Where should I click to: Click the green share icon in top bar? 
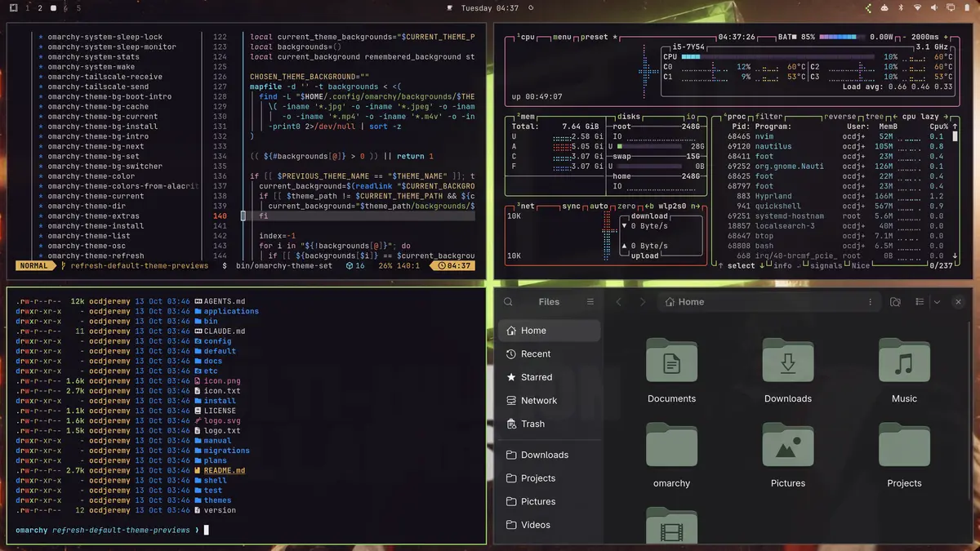(x=869, y=8)
